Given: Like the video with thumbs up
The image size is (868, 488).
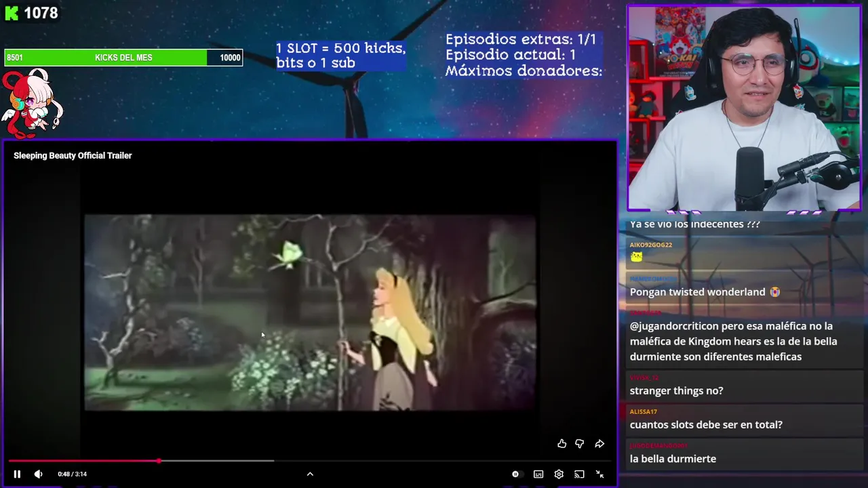Looking at the screenshot, I should 561,444.
